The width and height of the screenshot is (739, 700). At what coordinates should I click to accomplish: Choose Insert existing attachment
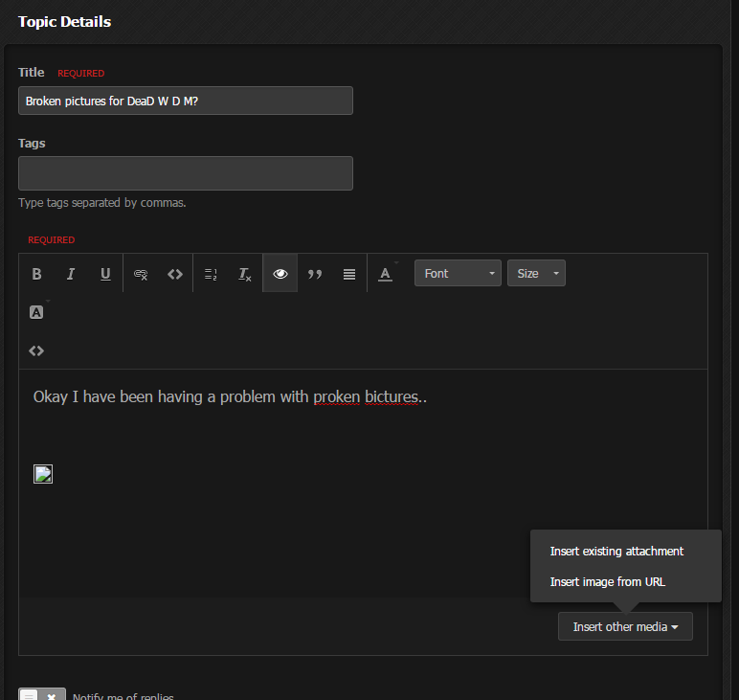click(x=616, y=551)
